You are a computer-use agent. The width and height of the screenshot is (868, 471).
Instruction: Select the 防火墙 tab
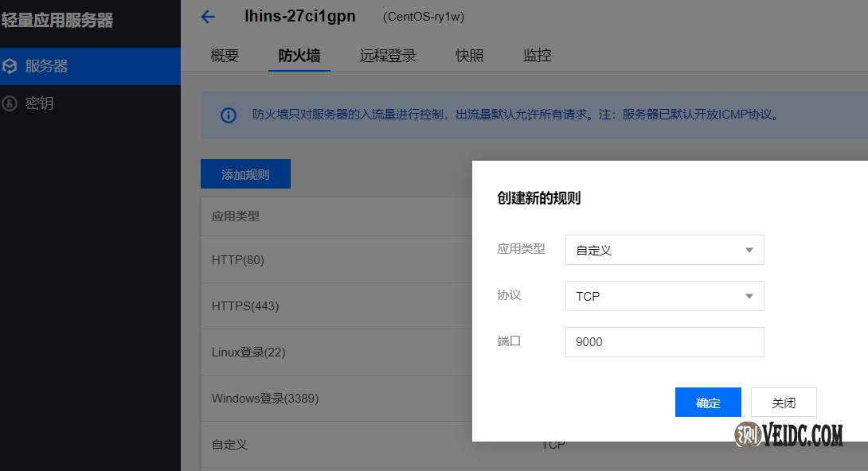299,56
